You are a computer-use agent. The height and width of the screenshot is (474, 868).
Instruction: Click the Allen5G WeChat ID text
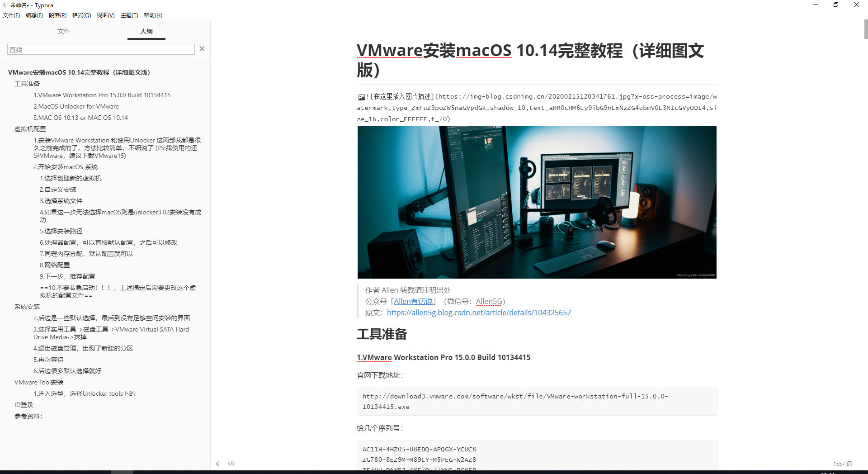pyautogui.click(x=489, y=301)
